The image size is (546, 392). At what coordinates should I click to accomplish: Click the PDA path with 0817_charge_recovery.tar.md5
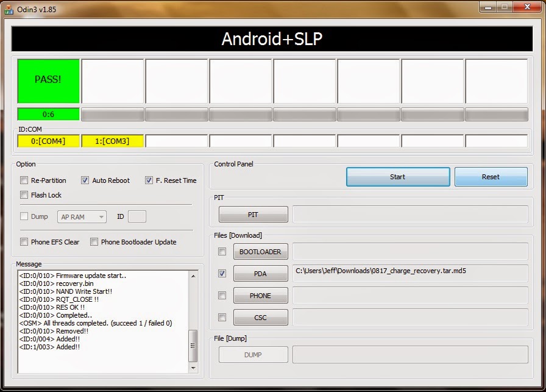410,273
